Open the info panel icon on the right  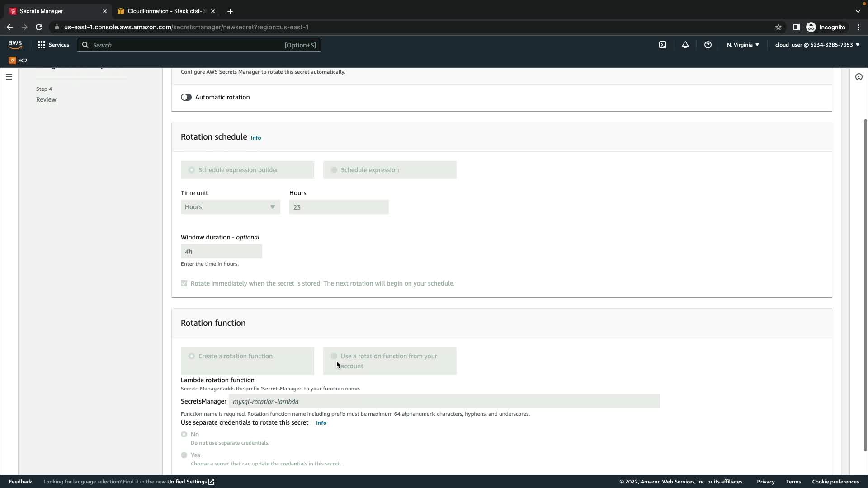pos(859,77)
